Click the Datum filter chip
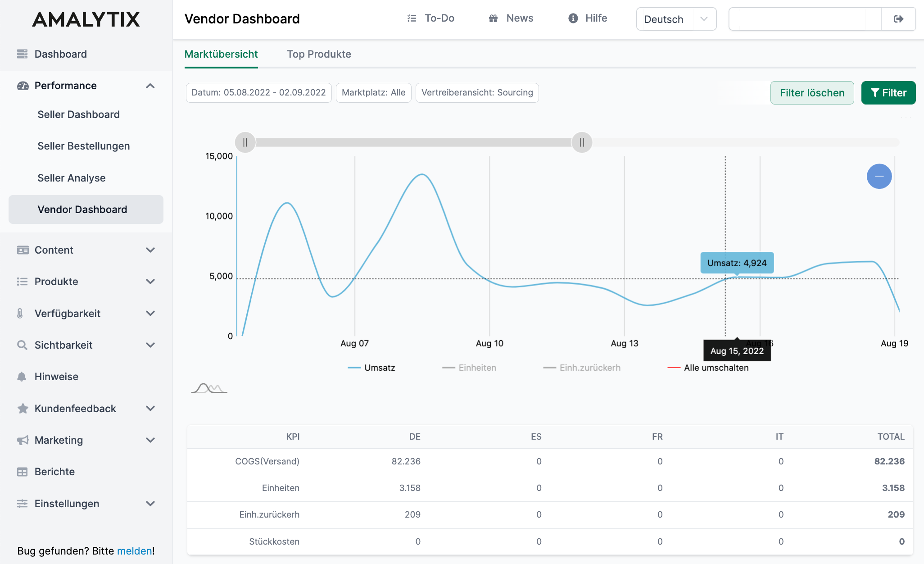The image size is (924, 564). coord(258,93)
